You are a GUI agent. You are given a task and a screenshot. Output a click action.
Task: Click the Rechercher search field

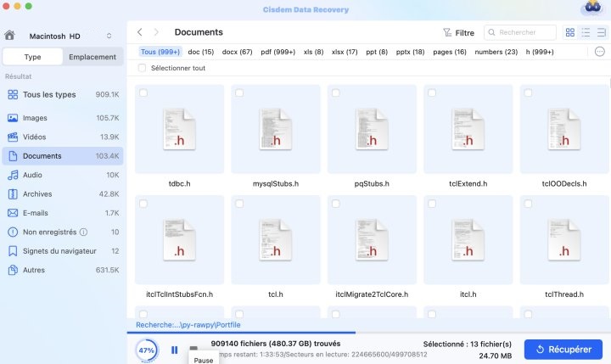(520, 32)
